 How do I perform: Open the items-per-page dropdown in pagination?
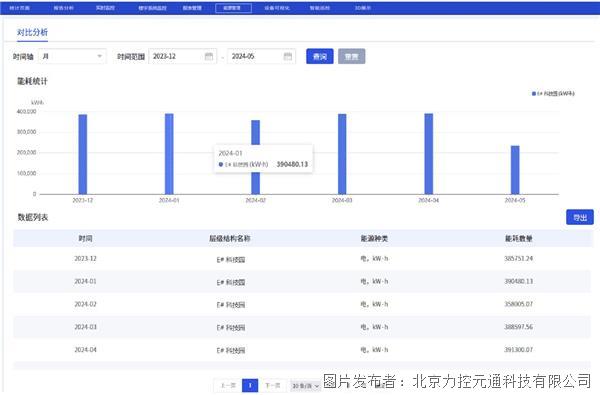[305, 385]
